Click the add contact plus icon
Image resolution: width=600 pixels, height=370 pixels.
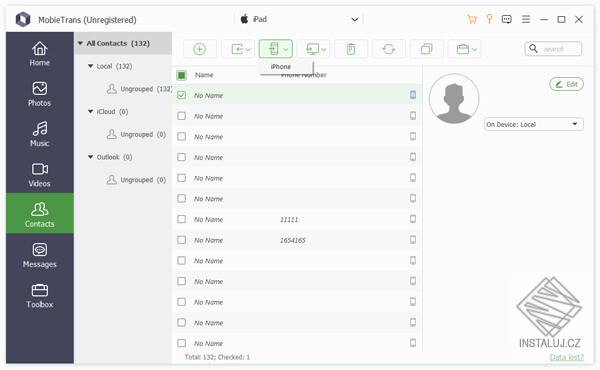click(x=199, y=49)
